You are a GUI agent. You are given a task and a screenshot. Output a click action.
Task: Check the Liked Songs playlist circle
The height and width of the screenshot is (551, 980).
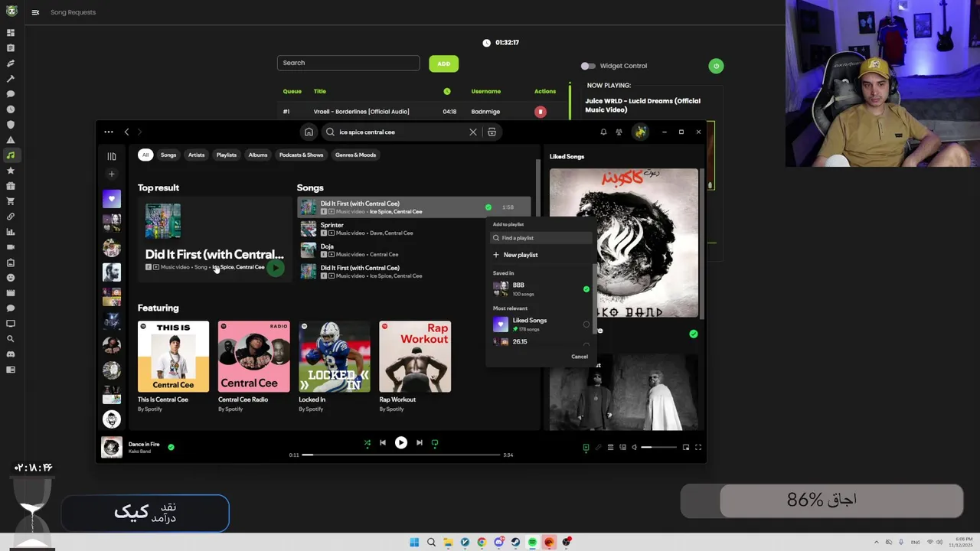tap(586, 324)
